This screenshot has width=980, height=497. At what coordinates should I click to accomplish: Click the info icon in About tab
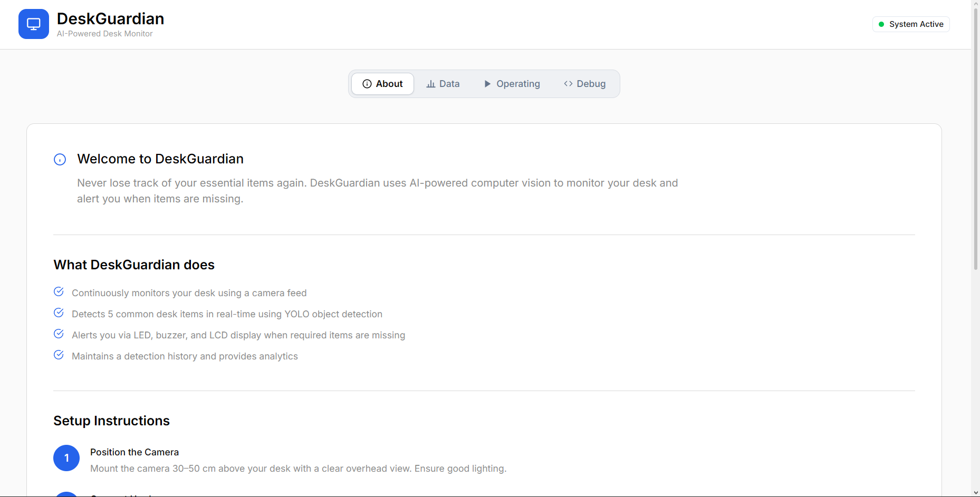pos(367,84)
